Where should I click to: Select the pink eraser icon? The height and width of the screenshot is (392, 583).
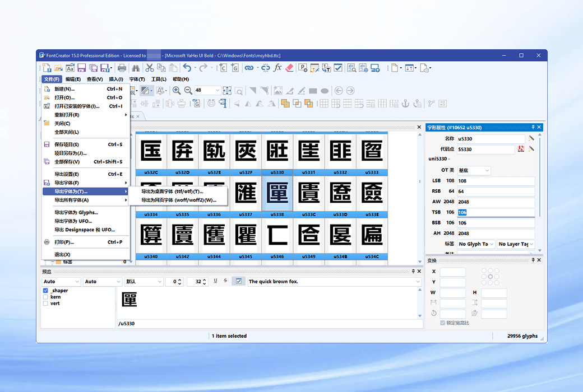289,68
